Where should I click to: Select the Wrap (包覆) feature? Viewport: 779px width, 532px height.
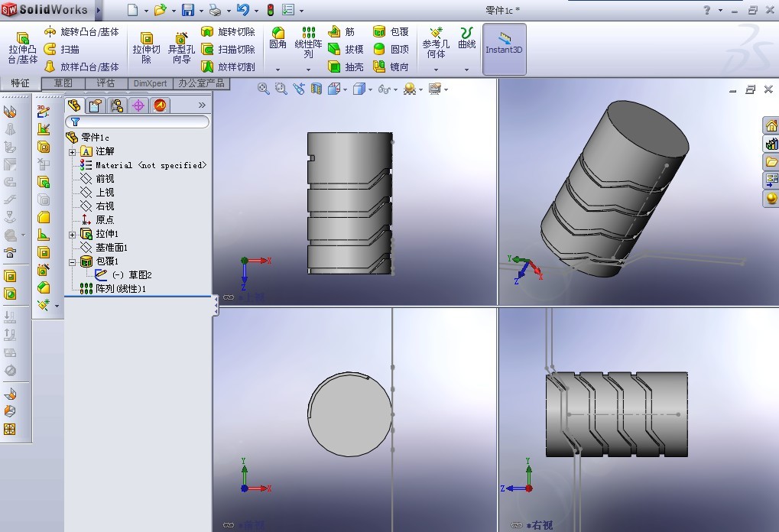[x=391, y=32]
